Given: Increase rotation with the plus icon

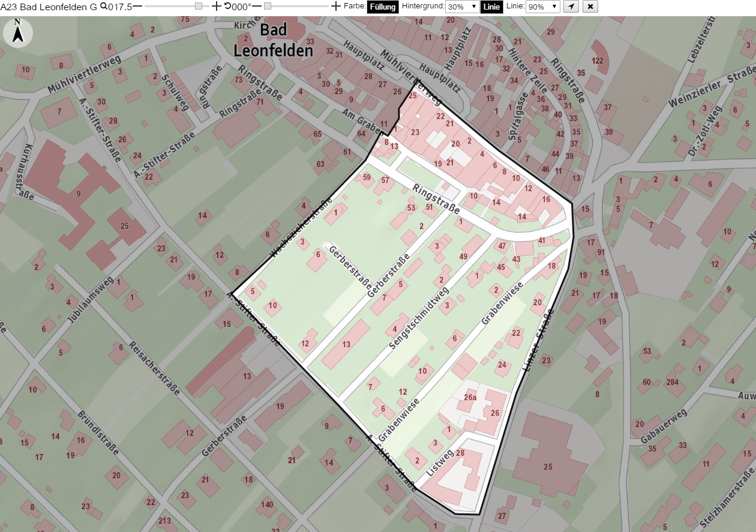Looking at the screenshot, I should tap(336, 6).
